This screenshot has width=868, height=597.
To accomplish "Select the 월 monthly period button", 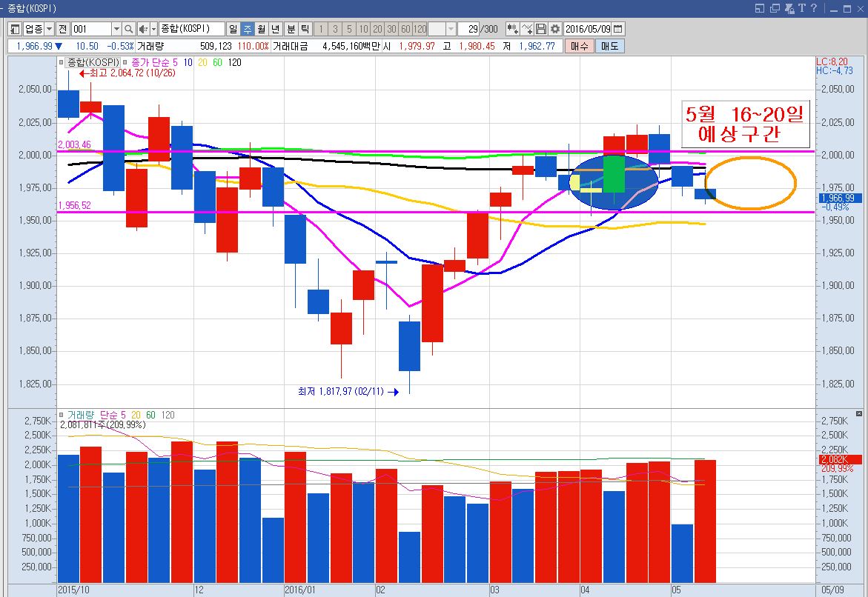I will click(261, 29).
